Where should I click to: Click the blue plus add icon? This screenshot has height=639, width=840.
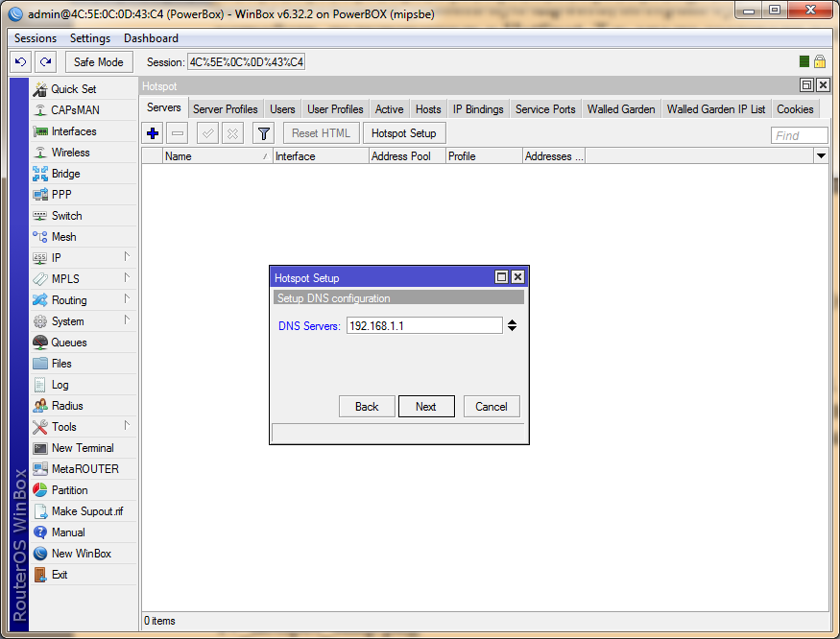pos(153,133)
